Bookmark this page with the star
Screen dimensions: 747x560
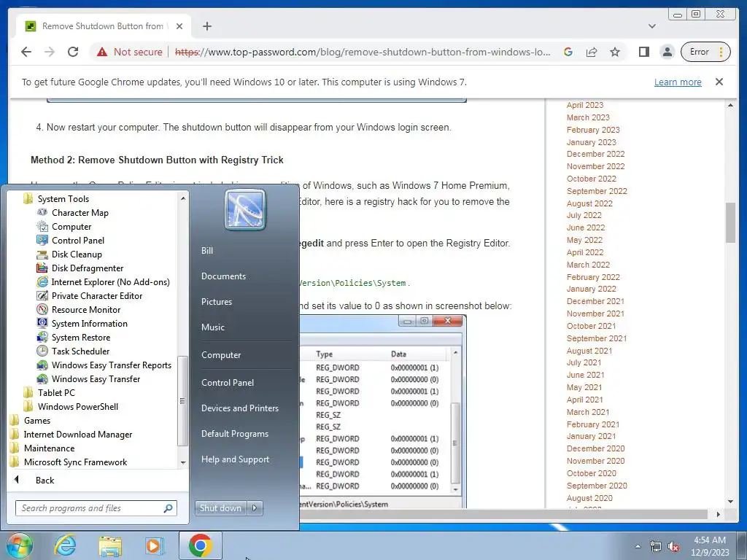(x=615, y=52)
